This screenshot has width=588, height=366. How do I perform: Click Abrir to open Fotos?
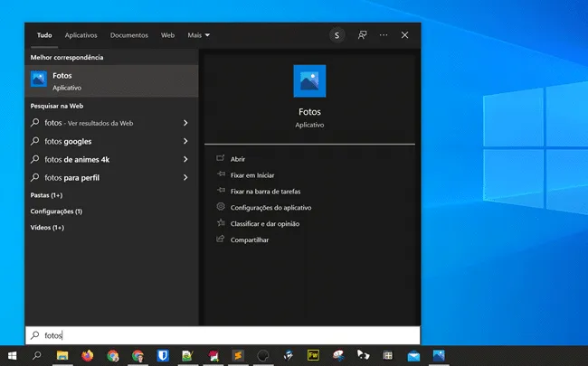[x=237, y=159]
